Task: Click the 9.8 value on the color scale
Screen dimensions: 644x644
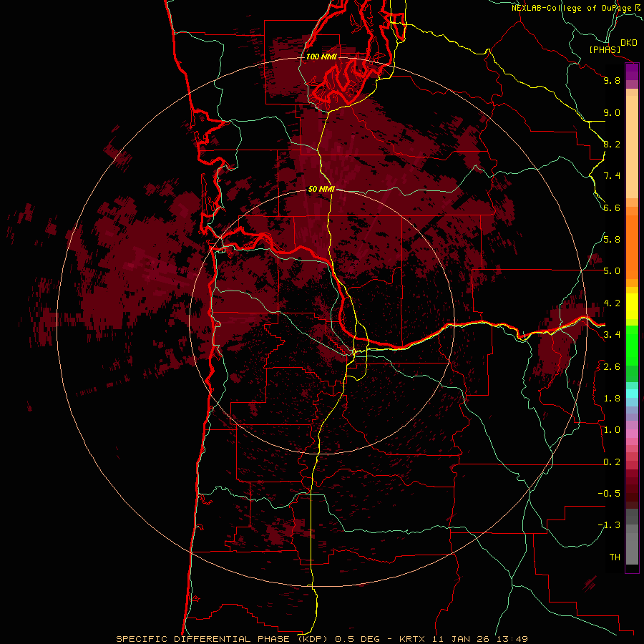Action: 612,80
